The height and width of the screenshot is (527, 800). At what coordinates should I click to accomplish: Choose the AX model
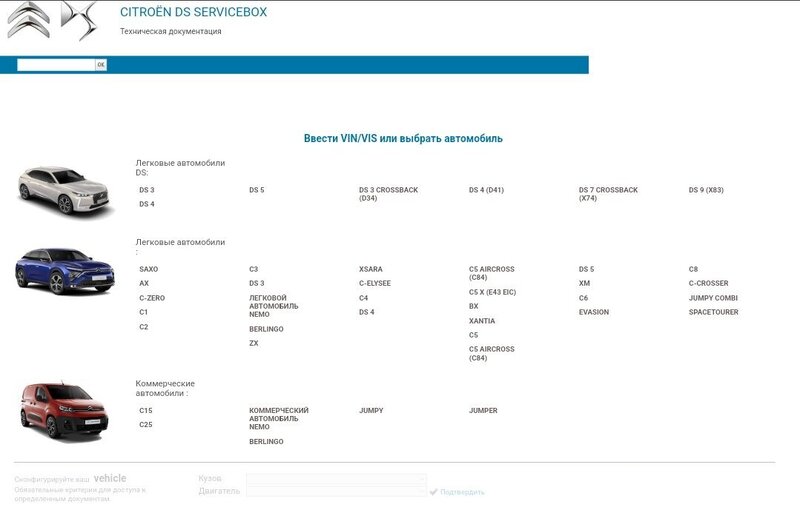(144, 283)
